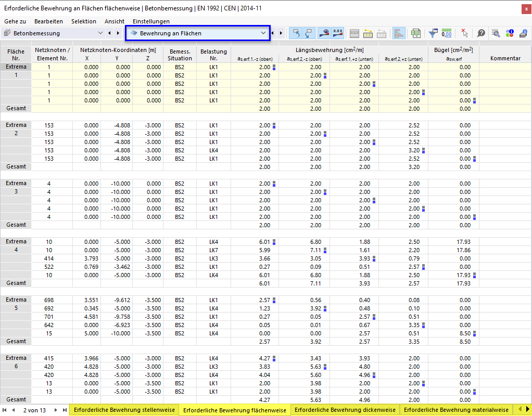Click the Excel export icon
Image resolution: width=532 pixels, height=416 pixels.
point(415,33)
